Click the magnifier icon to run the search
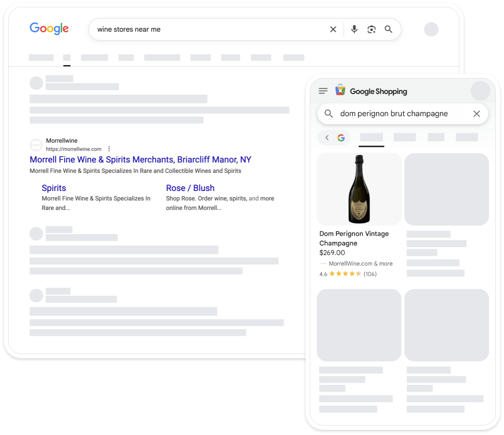 [388, 29]
